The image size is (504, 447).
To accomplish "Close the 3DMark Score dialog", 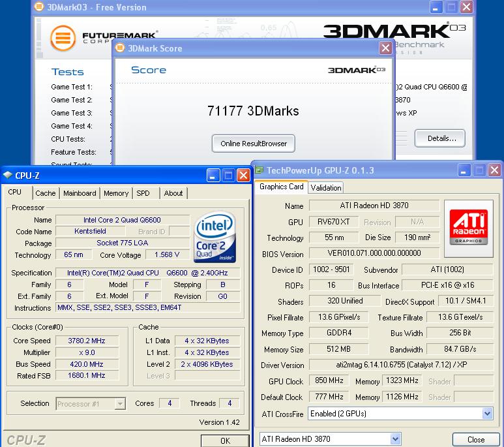I will tap(385, 48).
